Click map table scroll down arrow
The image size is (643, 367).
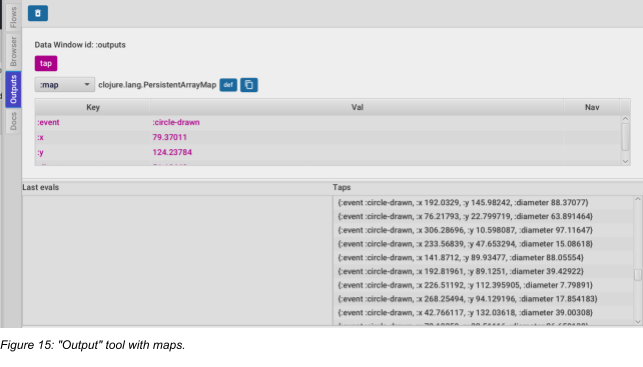point(625,161)
